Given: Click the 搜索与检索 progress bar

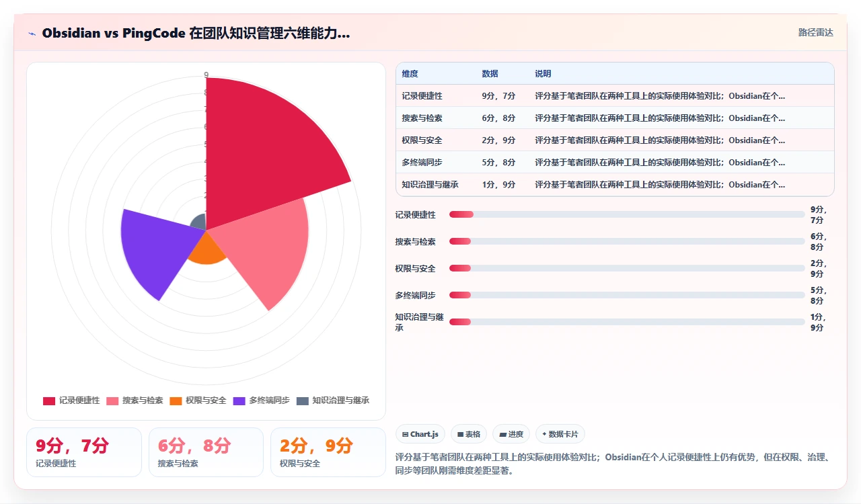Looking at the screenshot, I should click(x=627, y=241).
